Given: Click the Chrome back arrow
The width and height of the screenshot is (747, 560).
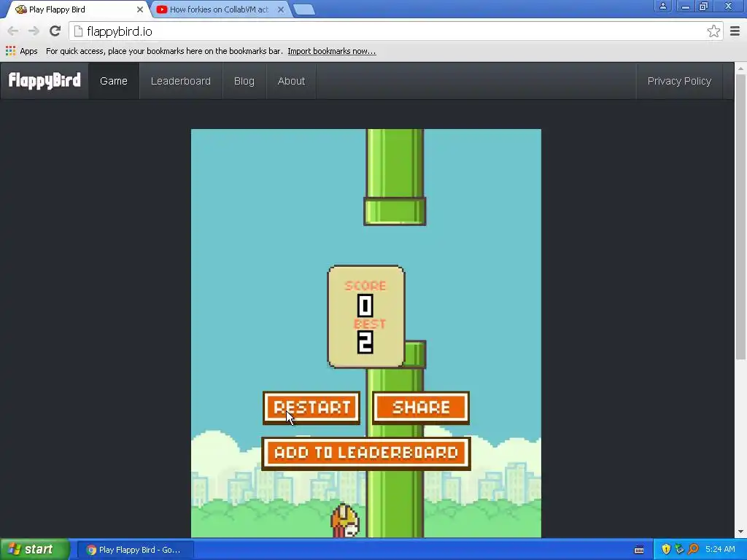Looking at the screenshot, I should (13, 31).
